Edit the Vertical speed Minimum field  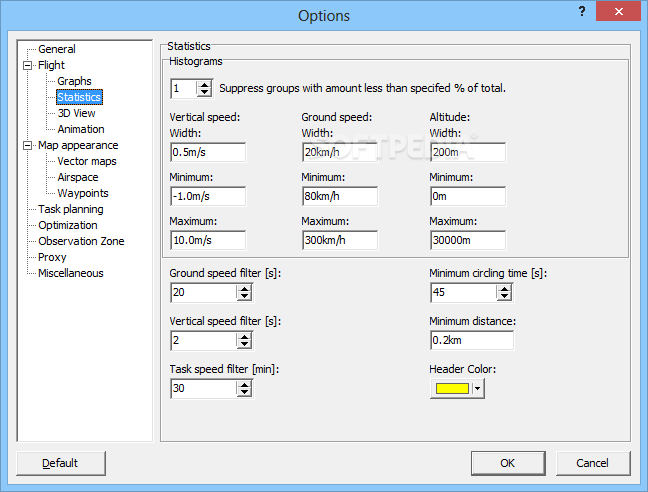pos(208,196)
